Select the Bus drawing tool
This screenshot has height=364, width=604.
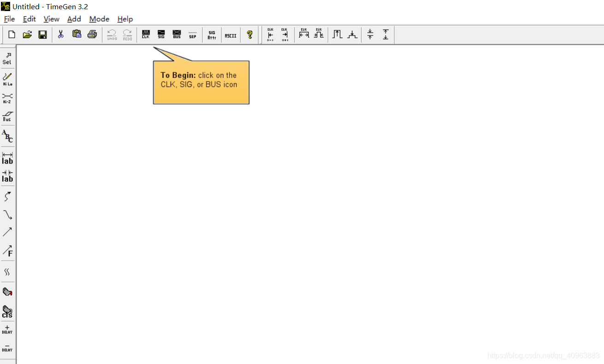tap(7, 117)
